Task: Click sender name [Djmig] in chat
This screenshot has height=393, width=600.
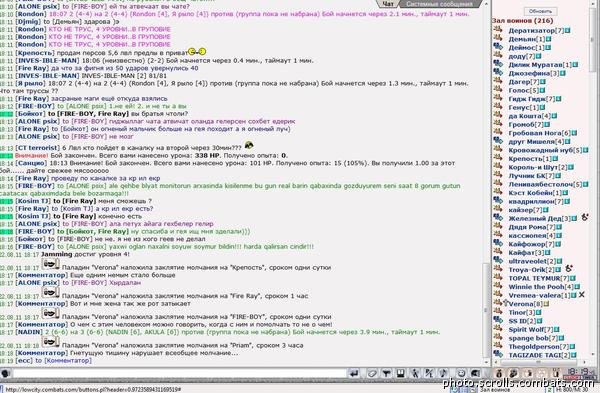Action: coord(28,22)
